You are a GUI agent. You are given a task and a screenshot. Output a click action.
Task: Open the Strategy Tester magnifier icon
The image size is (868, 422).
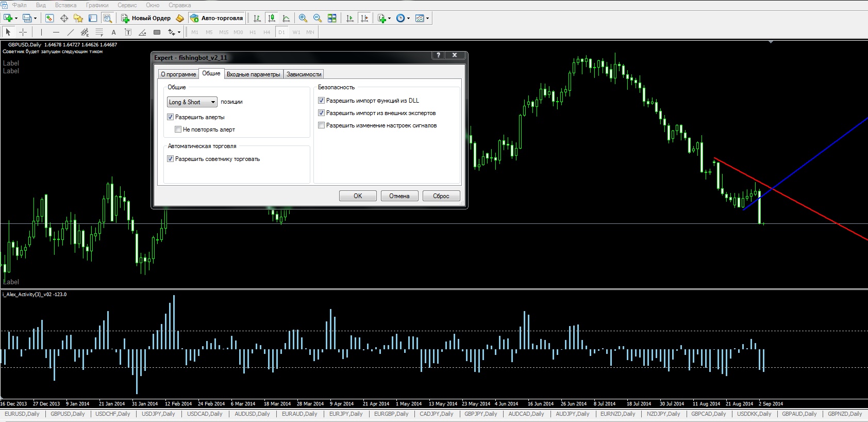click(x=107, y=18)
